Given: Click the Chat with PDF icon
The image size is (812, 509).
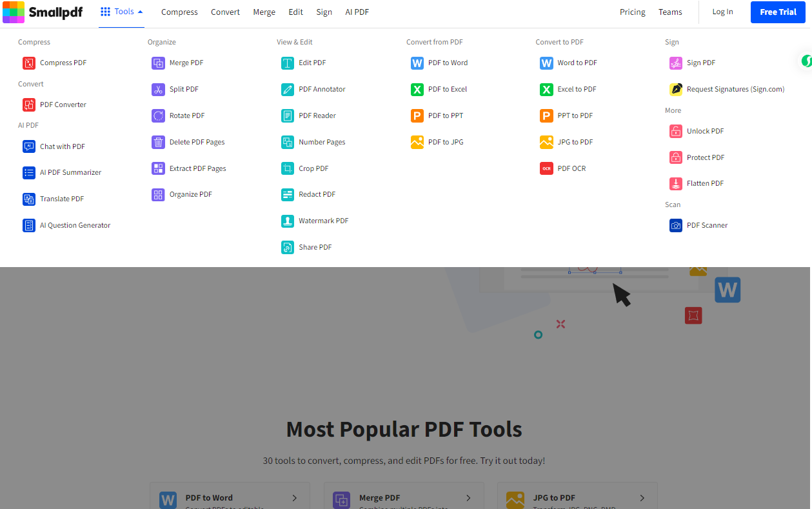Looking at the screenshot, I should 29,146.
